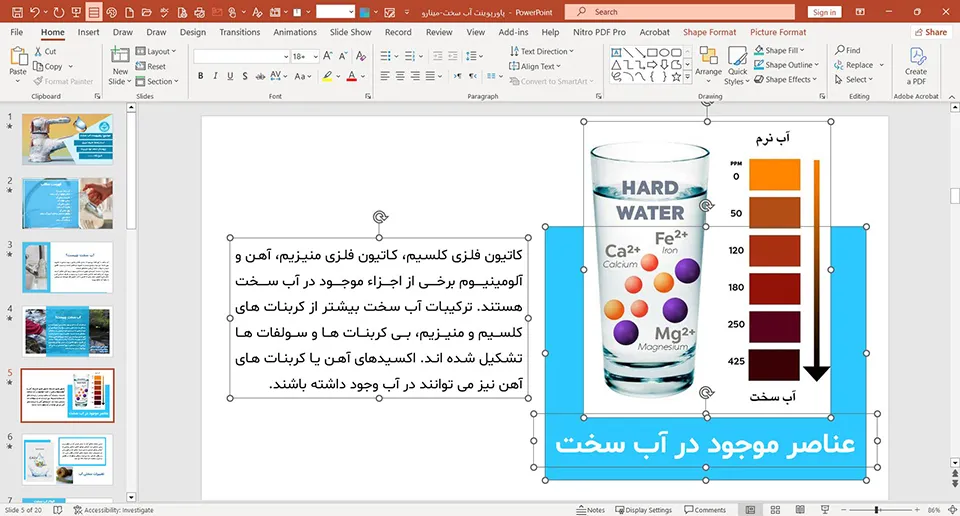Open the File menu
The height and width of the screenshot is (516, 960).
pyautogui.click(x=17, y=32)
